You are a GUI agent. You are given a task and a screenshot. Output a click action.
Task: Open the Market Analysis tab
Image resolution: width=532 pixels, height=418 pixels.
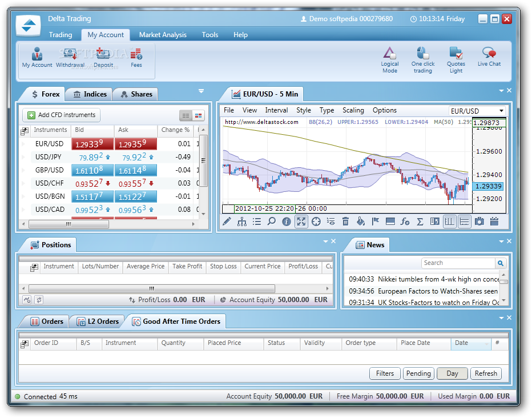click(x=163, y=35)
